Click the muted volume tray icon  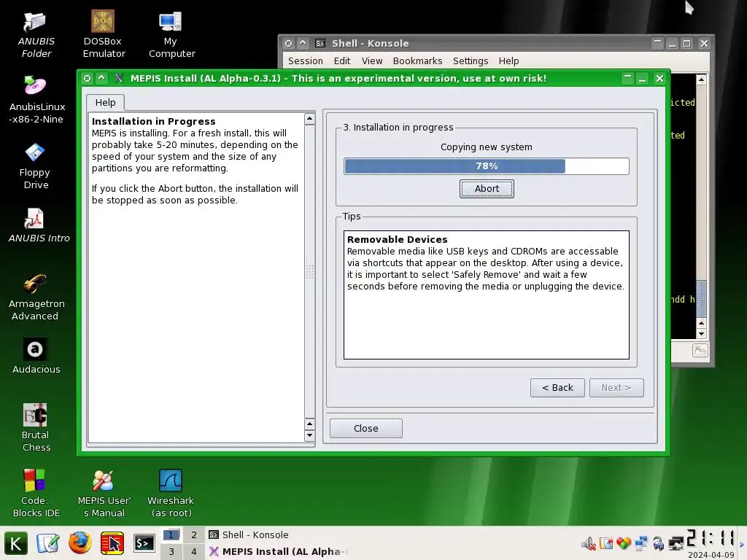pyautogui.click(x=589, y=543)
